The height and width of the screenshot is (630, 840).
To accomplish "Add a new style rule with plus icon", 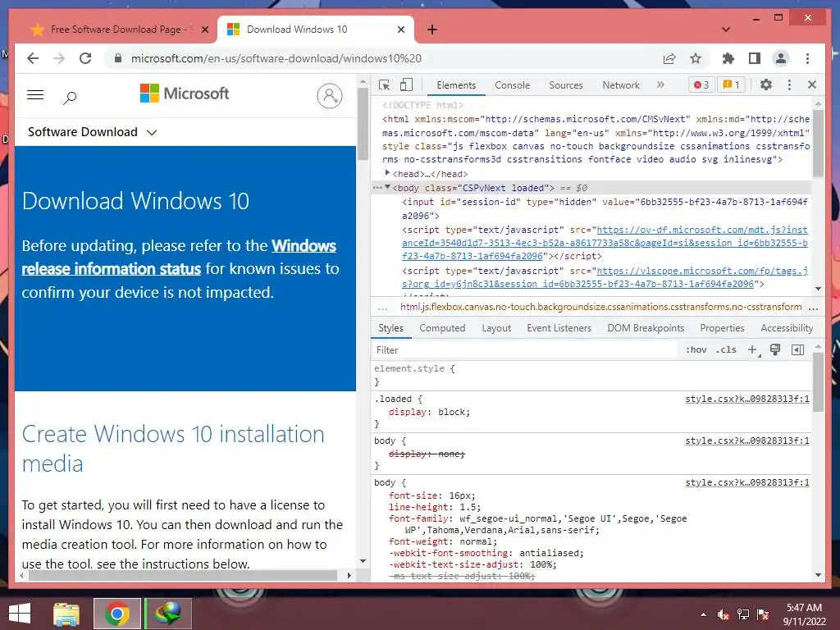I will tap(753, 349).
